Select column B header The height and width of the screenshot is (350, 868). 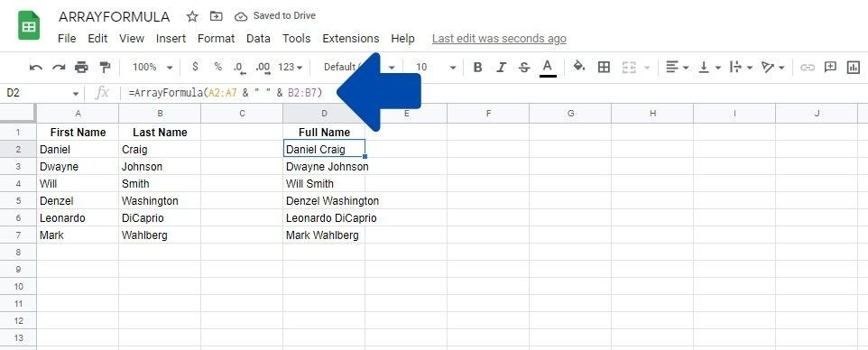point(160,114)
